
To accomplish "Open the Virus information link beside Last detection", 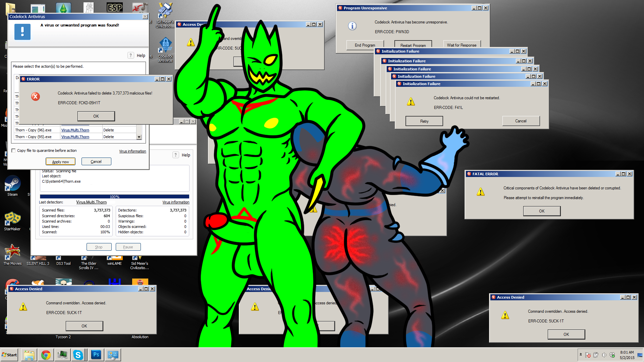I will [176, 202].
